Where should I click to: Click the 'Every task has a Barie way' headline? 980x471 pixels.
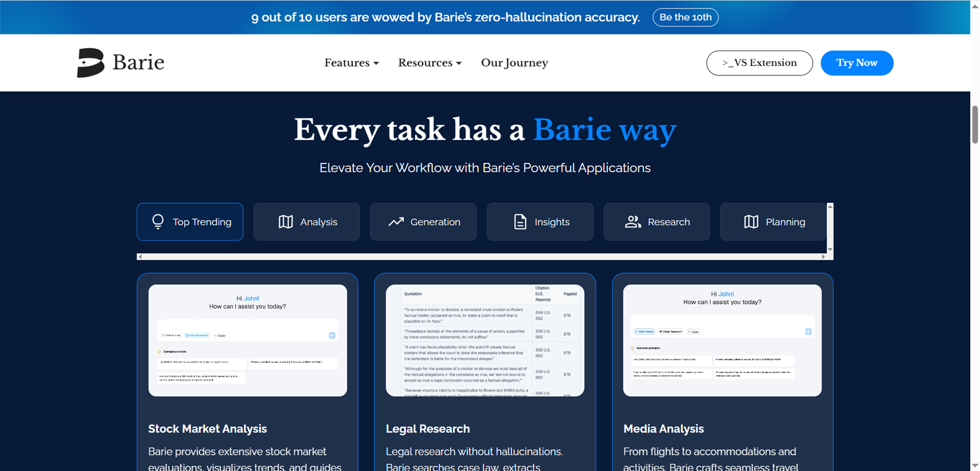pos(485,130)
